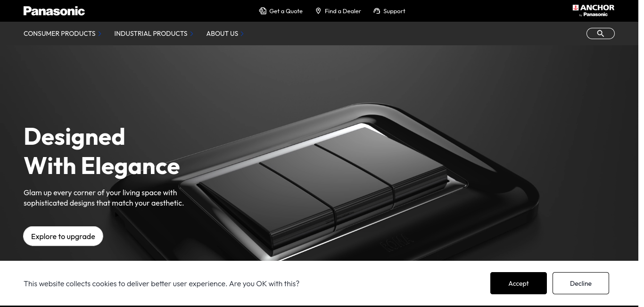The height and width of the screenshot is (307, 644).
Task: Expand the Industrial Products chevron
Action: (192, 33)
